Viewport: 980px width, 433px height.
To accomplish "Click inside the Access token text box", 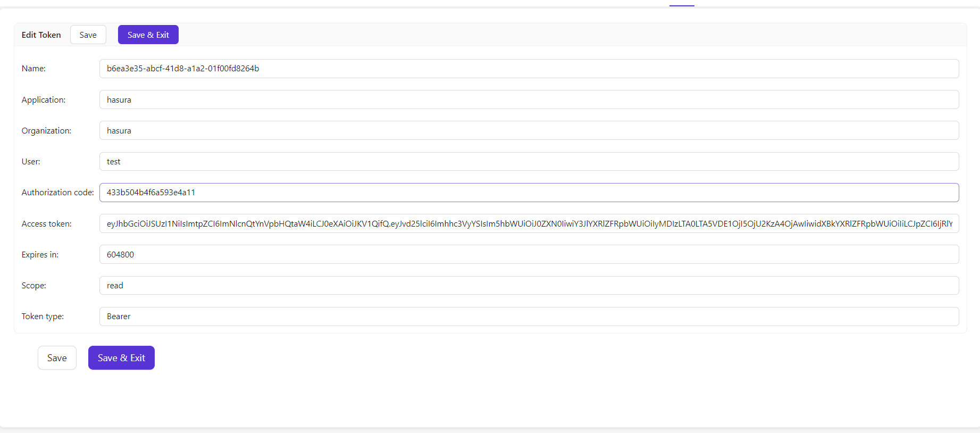I will click(x=529, y=224).
